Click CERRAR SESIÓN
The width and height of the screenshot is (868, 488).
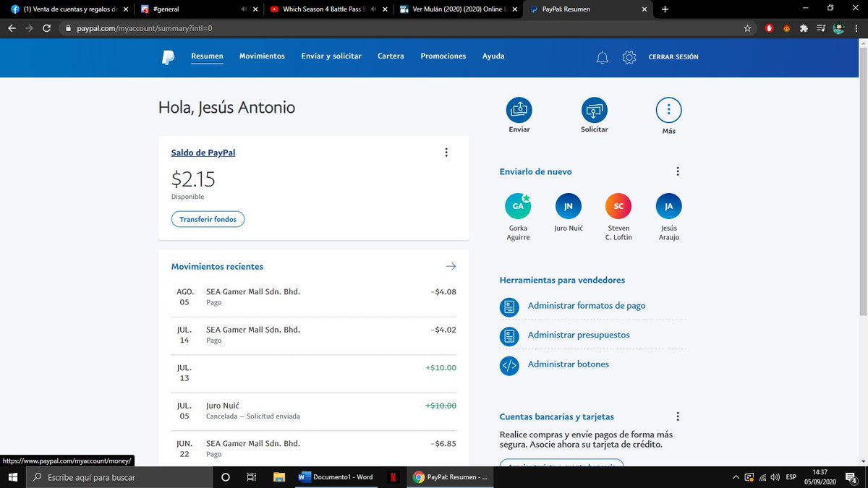tap(673, 57)
